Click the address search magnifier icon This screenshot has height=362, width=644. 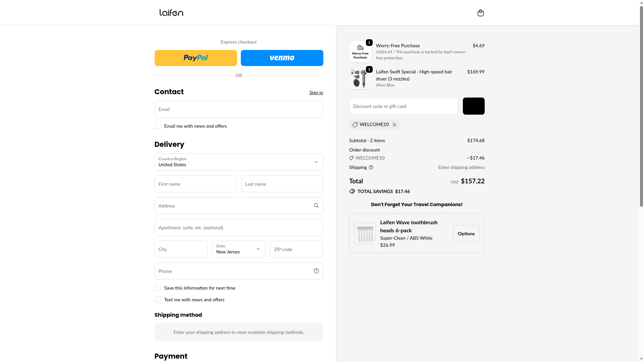point(316,205)
